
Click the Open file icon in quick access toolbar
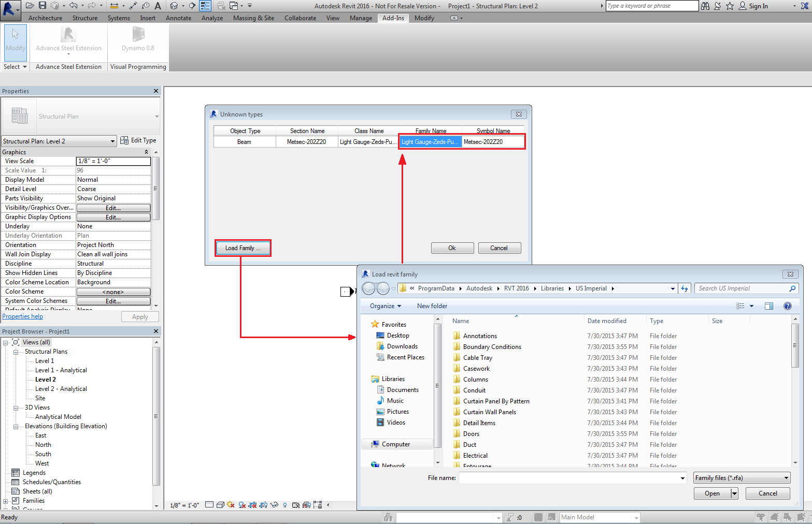point(30,6)
